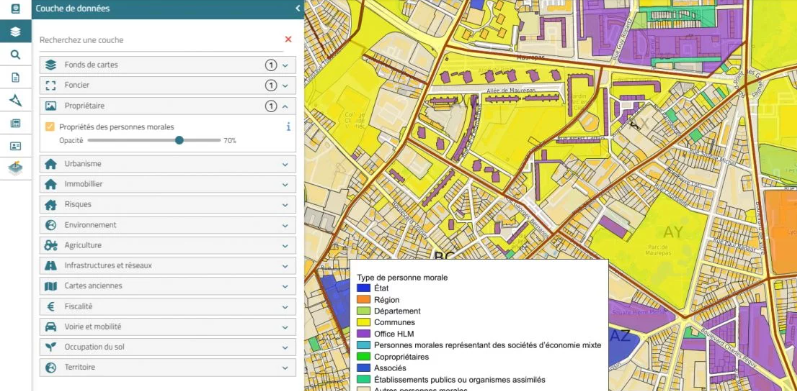Screen dimensions: 797x391
Task: Click the Département green legend swatch
Action: tap(363, 311)
